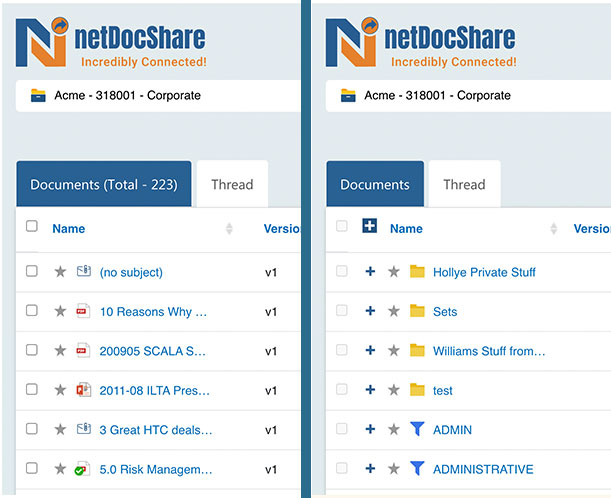Screen dimensions: 611x498
Task: Click email icon for 3 Great HTC deals
Action: [84, 429]
